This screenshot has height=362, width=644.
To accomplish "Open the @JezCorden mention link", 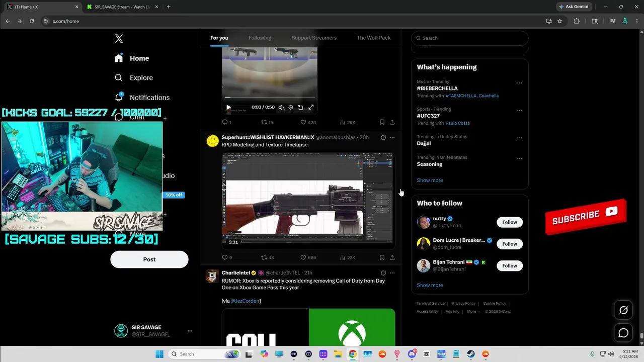I will (x=245, y=301).
